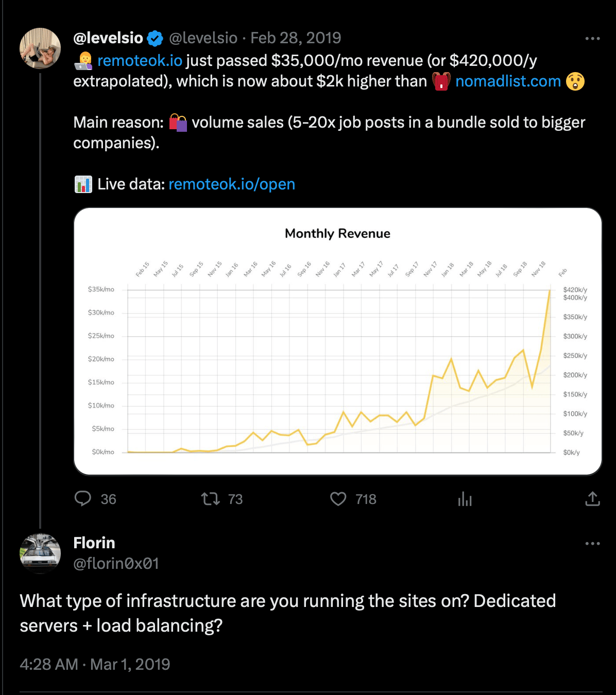Open remoteok.io/open live data link
This screenshot has width=616, height=695.
coord(232,184)
